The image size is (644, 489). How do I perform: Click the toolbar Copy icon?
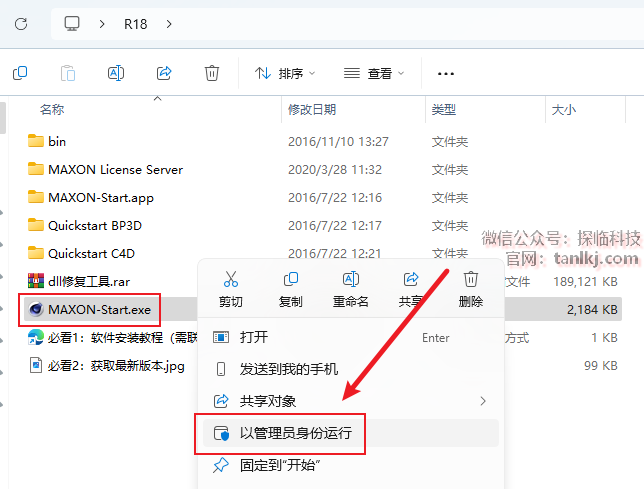pos(20,73)
